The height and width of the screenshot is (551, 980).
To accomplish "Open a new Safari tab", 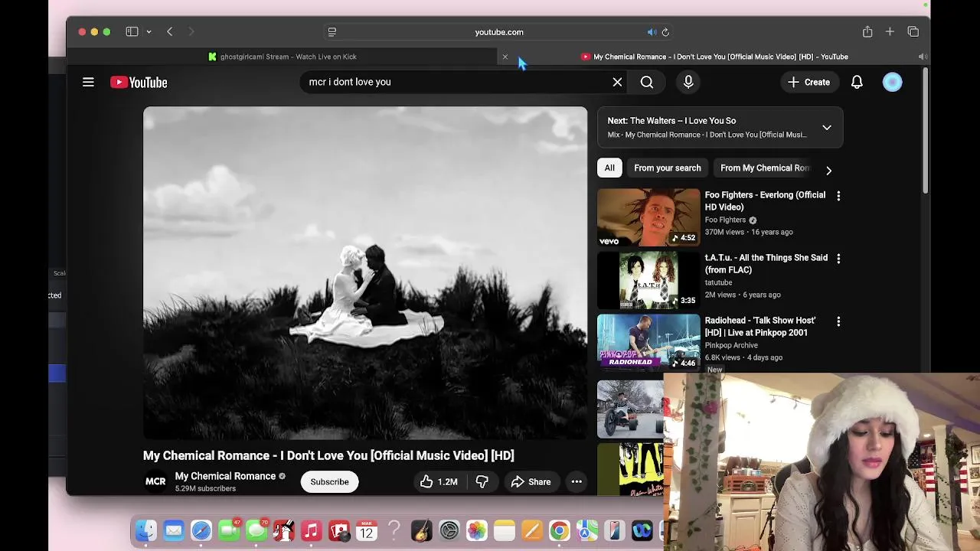I will tap(890, 31).
